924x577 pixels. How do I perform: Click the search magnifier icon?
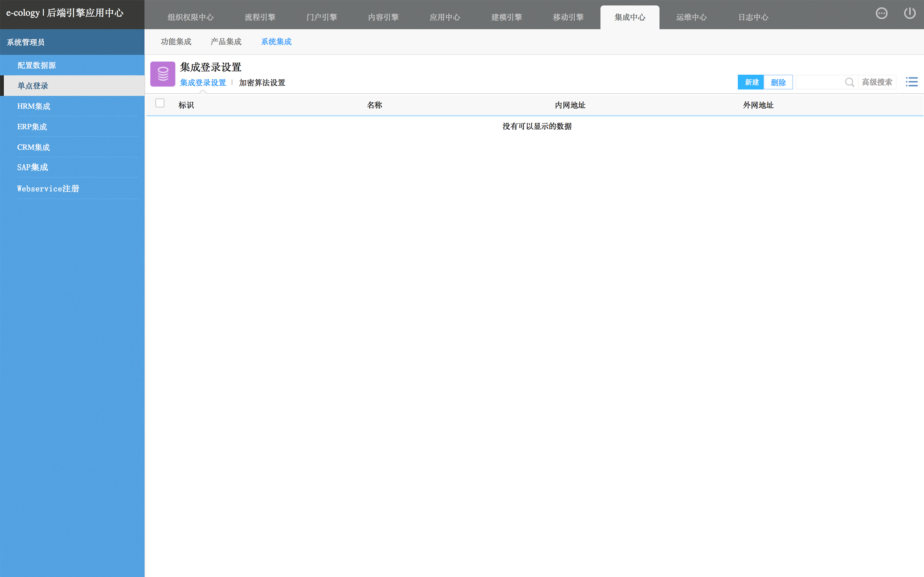[849, 82]
